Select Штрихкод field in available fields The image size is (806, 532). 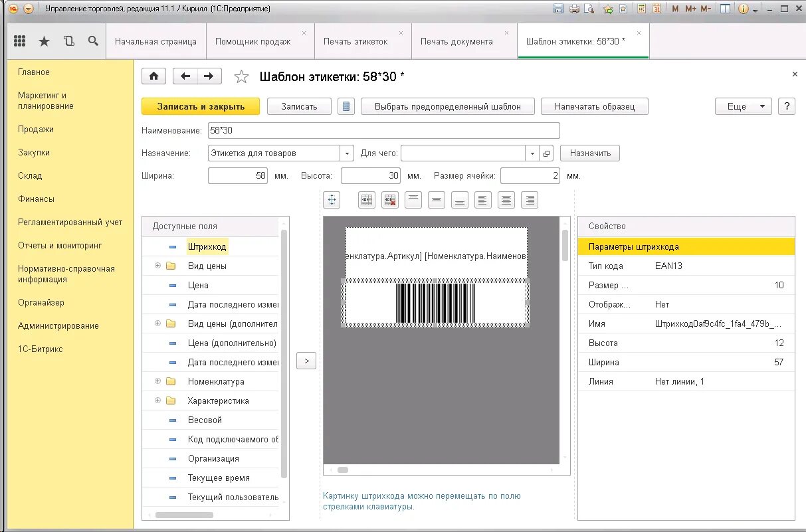(207, 246)
